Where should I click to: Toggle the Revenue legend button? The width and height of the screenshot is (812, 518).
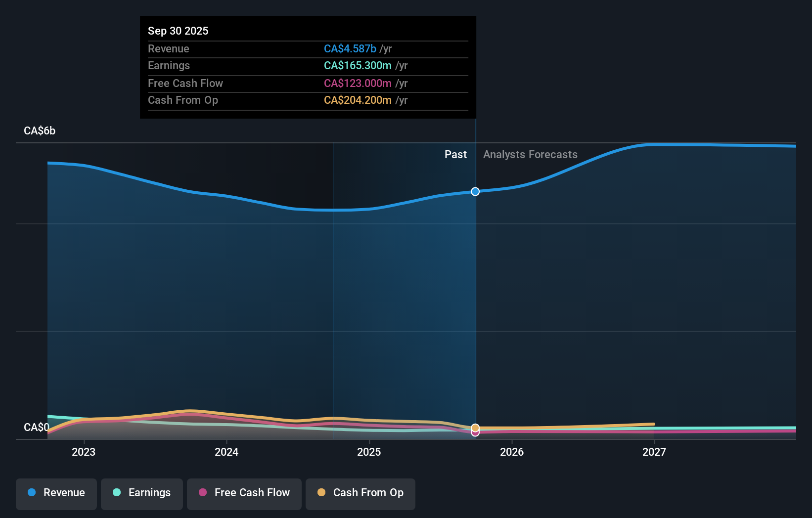coord(56,494)
